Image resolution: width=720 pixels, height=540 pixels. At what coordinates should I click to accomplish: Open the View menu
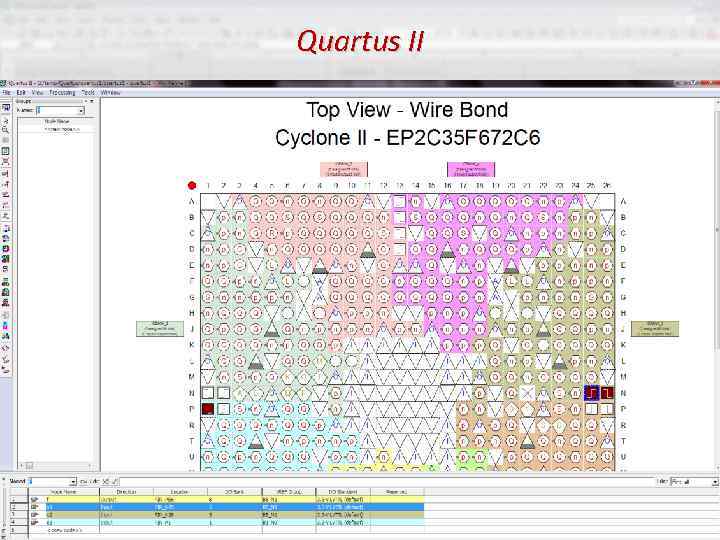point(37,92)
